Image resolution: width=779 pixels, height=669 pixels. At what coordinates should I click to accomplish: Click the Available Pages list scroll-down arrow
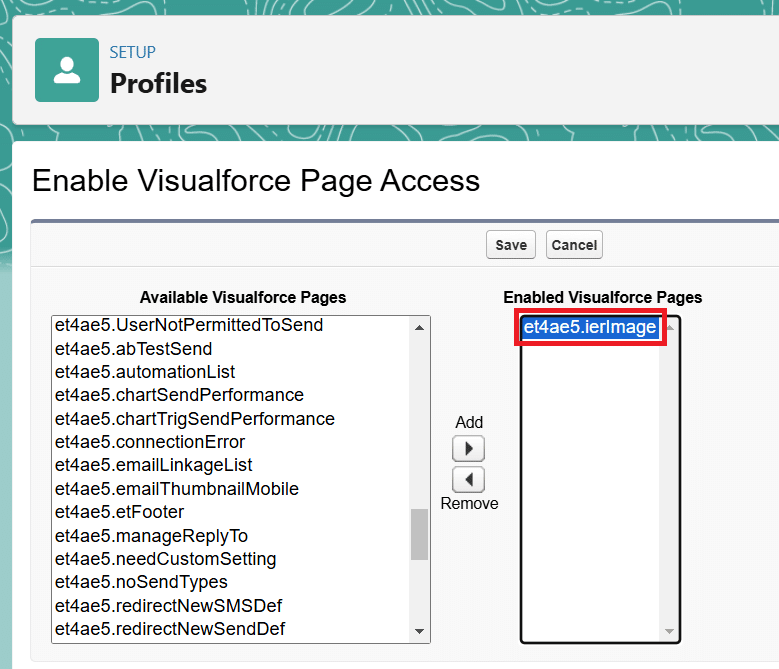pyautogui.click(x=419, y=631)
